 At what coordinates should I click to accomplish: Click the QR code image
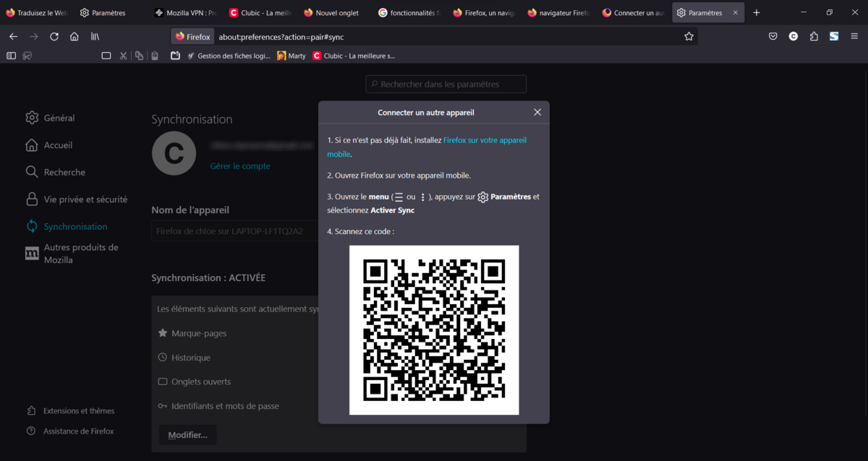click(x=434, y=330)
